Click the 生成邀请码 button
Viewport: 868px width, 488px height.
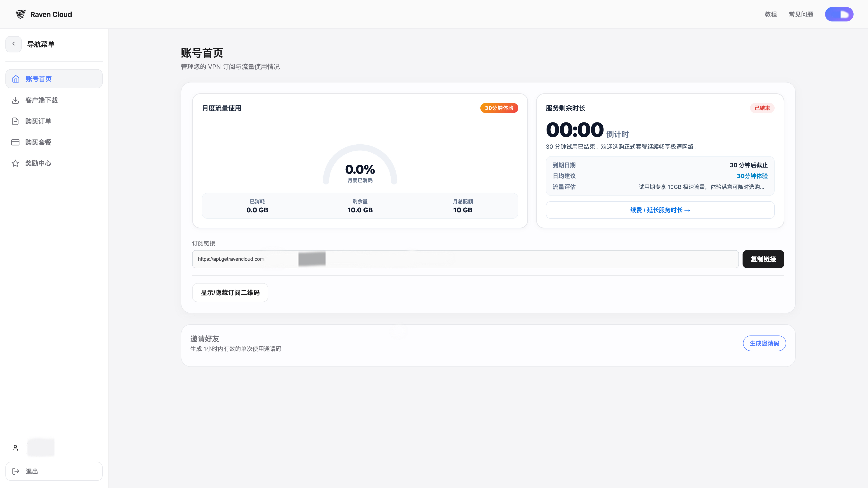[764, 343]
